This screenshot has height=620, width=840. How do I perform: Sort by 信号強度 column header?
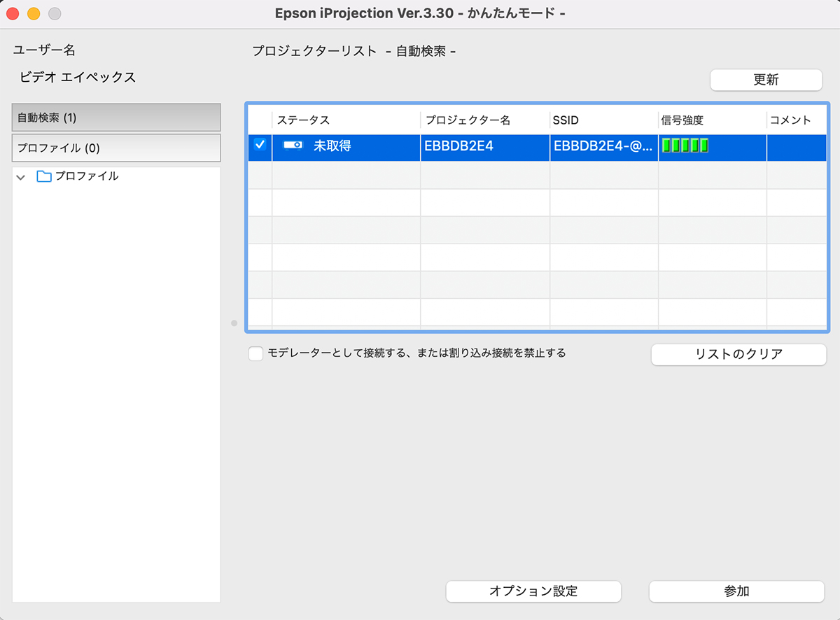click(x=713, y=120)
